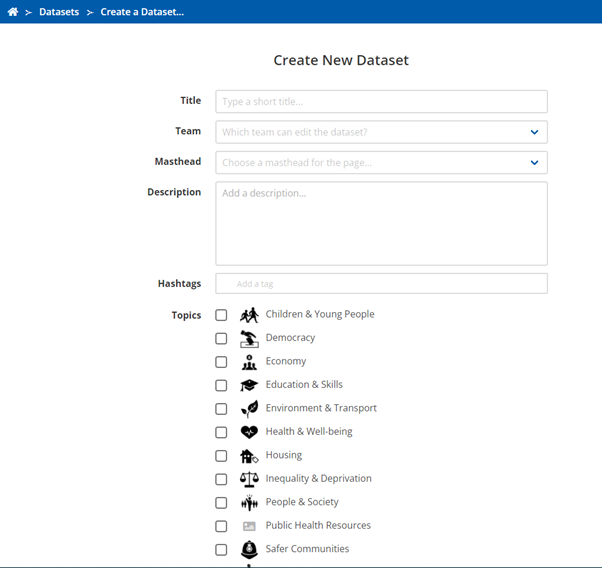Click the police helmet Safer Communities icon

coord(249,549)
